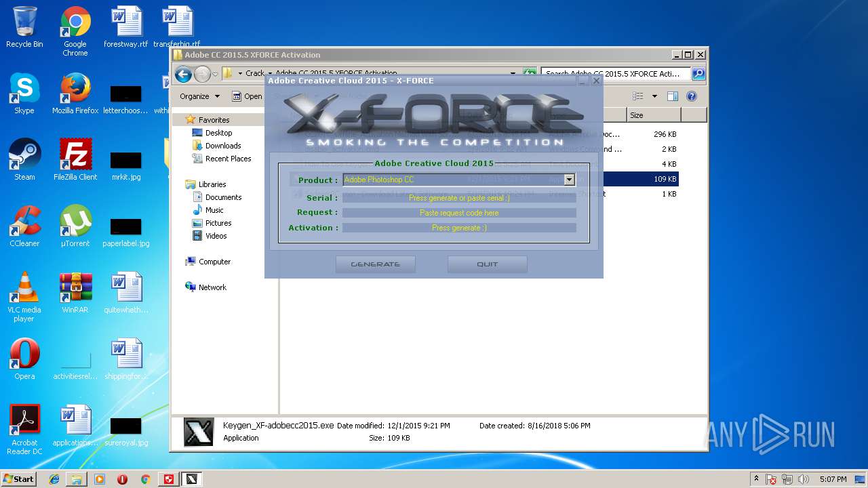868x488 pixels.
Task: Select the paperlabel.jpg desktop file
Action: coord(126,232)
